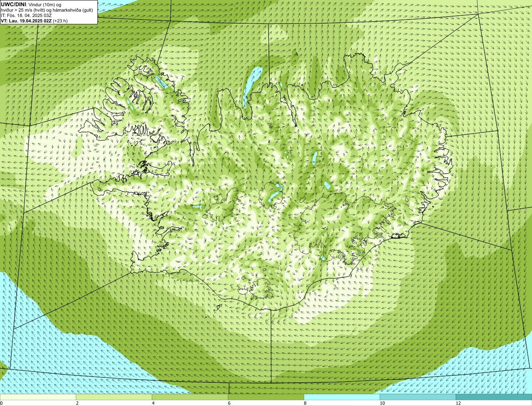Viewport: 532px width, 406px height.
Task: Click the 8–10 m/s light cyan legend color
Action: [342, 397]
